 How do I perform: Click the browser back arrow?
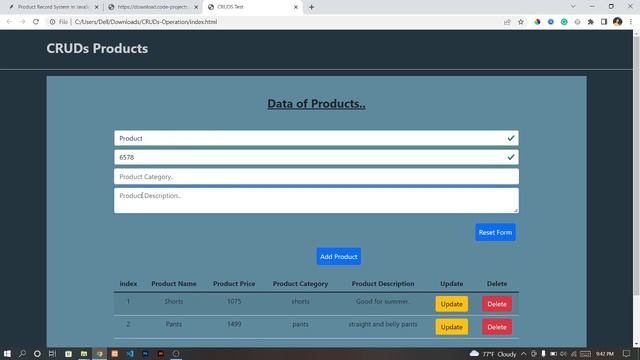9,22
